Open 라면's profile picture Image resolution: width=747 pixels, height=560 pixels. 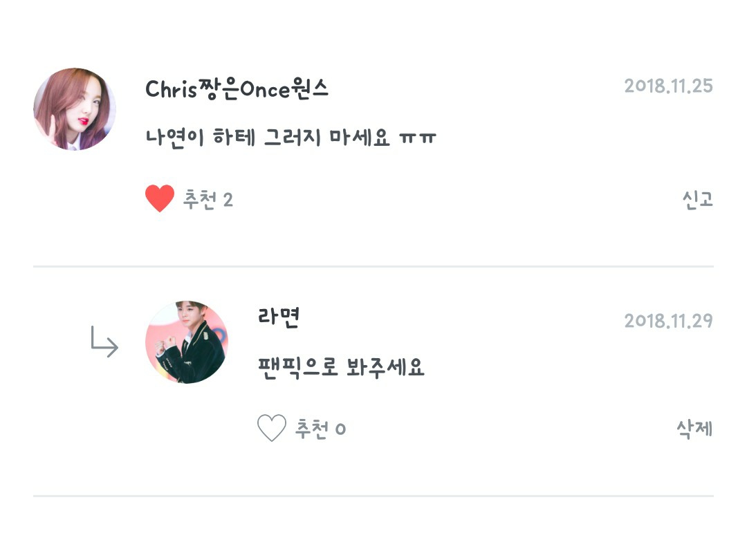coord(187,342)
